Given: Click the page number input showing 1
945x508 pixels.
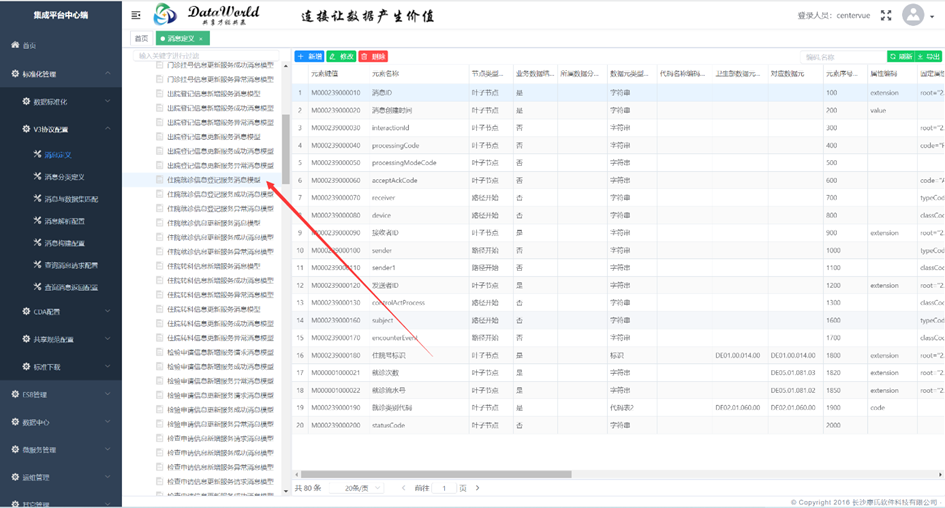Looking at the screenshot, I should point(444,488).
